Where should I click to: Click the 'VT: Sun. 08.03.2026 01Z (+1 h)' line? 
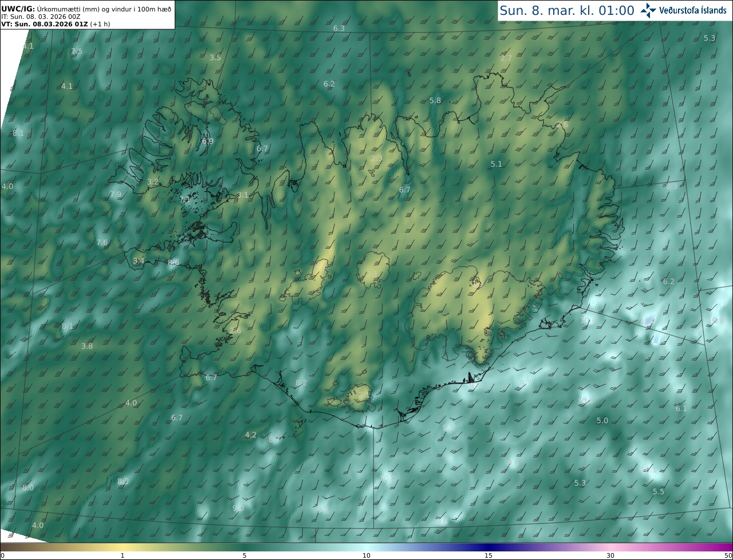click(56, 24)
